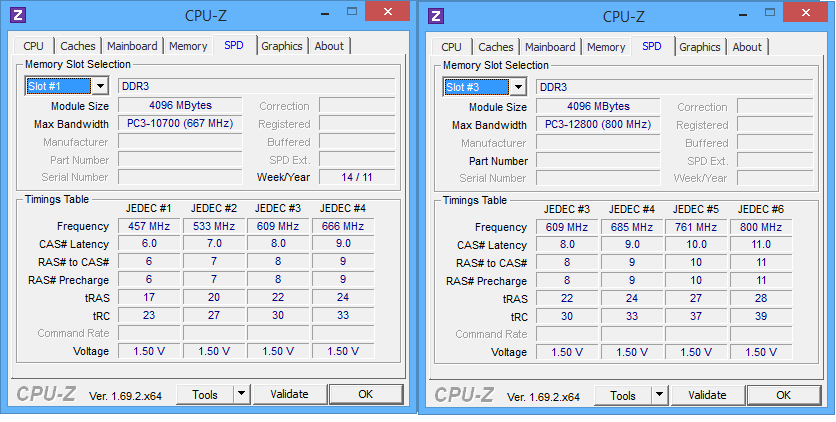
Task: Open About tab in left window
Action: [x=329, y=46]
